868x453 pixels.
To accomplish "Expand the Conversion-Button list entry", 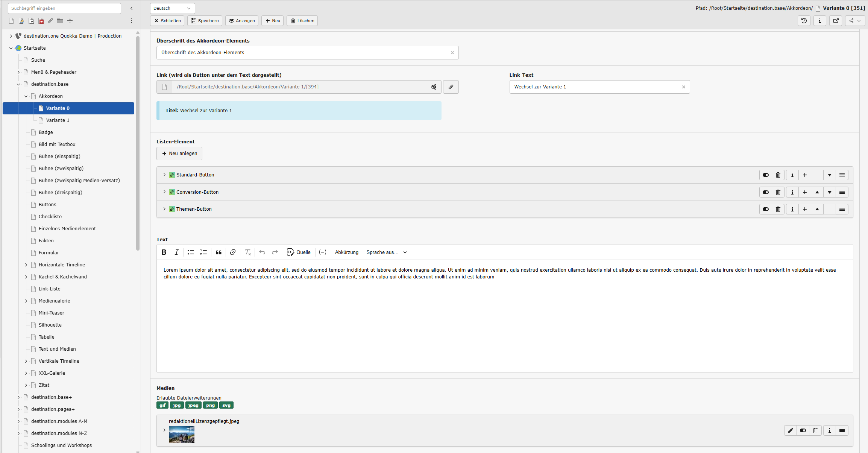I will click(x=164, y=192).
